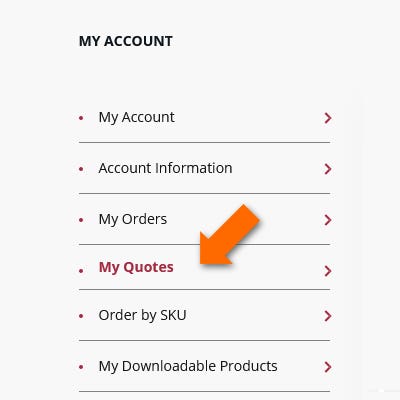Click the MY ACCOUNT sidebar heading
Viewport: 400px width, 400px height.
coord(126,41)
